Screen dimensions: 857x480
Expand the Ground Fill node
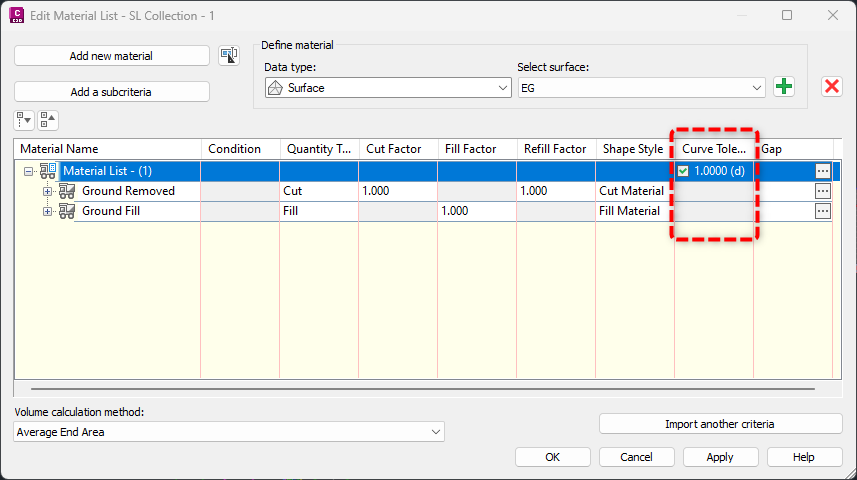click(47, 211)
